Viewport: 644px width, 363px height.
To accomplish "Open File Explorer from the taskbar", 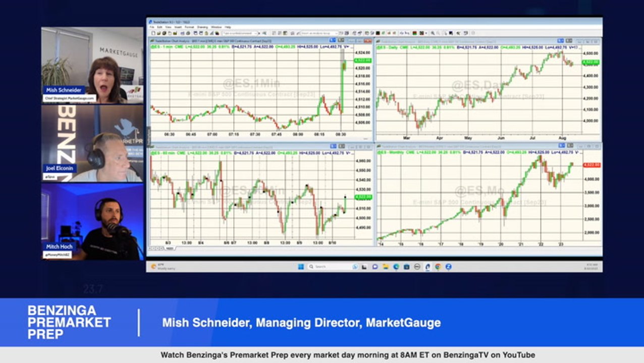I will 386,267.
